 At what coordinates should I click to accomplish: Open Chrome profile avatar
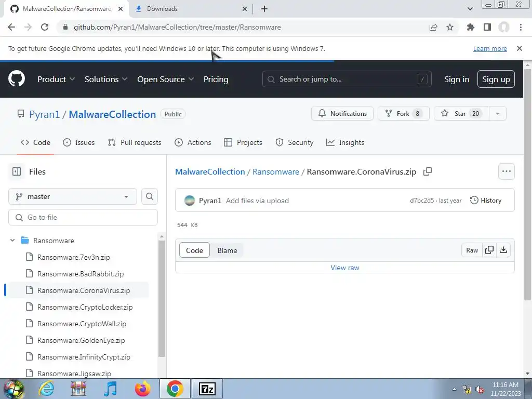tap(504, 27)
